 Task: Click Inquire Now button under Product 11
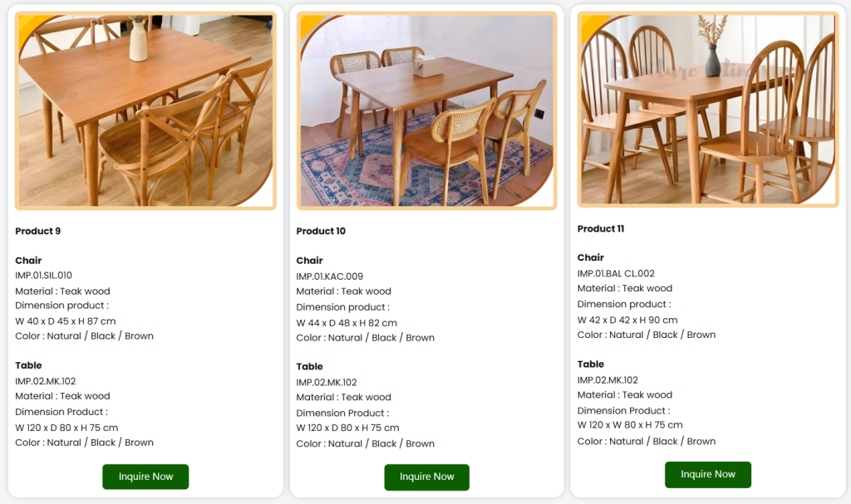[x=707, y=474]
